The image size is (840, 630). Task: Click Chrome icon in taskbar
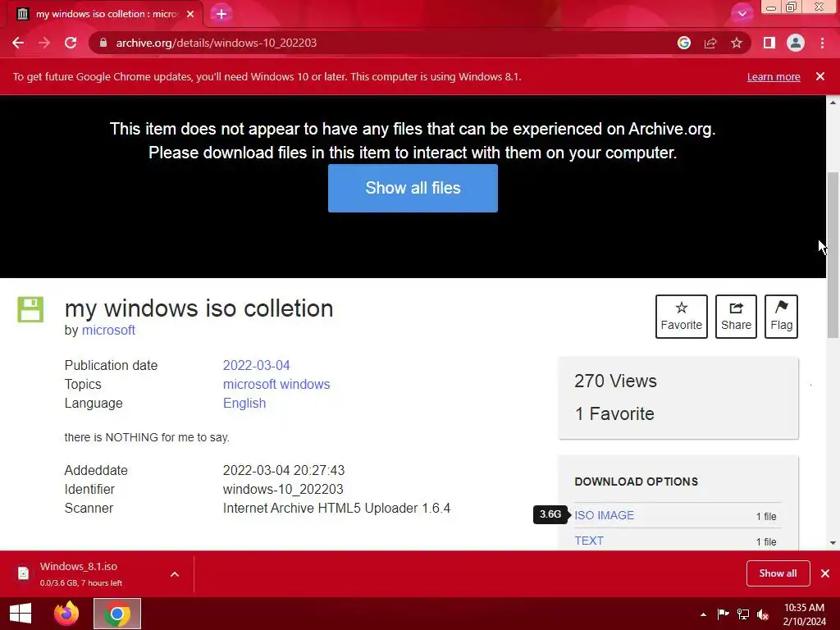[x=117, y=614]
